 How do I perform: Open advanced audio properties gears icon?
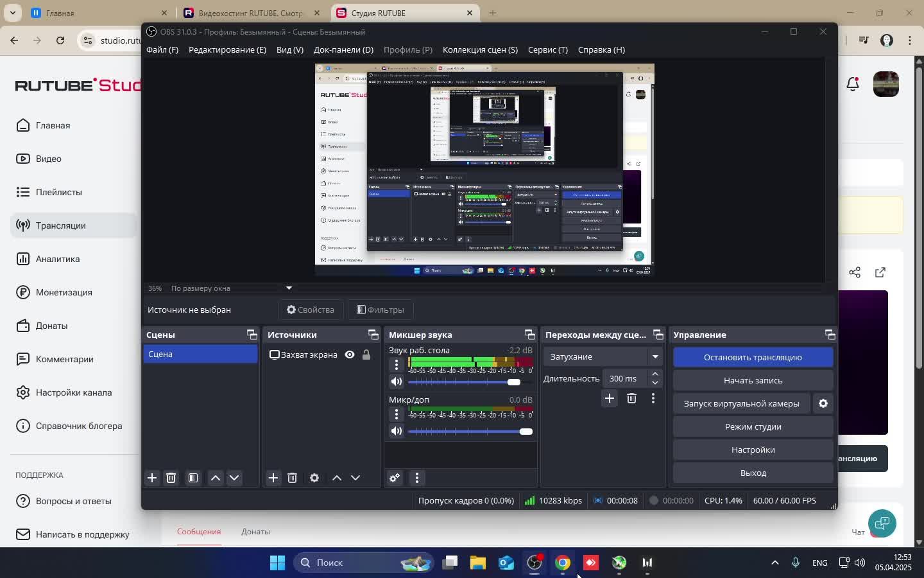click(395, 478)
